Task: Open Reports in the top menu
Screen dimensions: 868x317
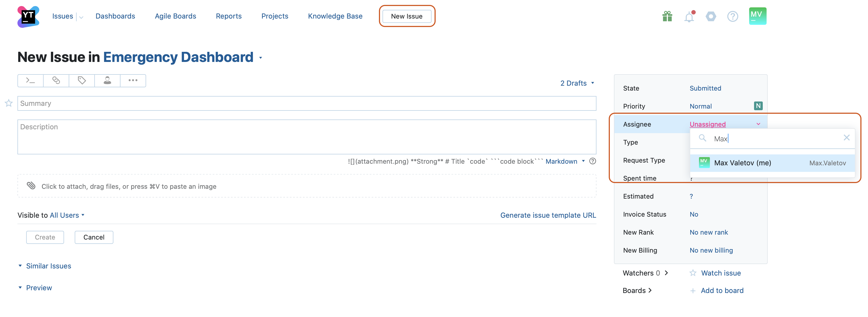Action: (229, 16)
